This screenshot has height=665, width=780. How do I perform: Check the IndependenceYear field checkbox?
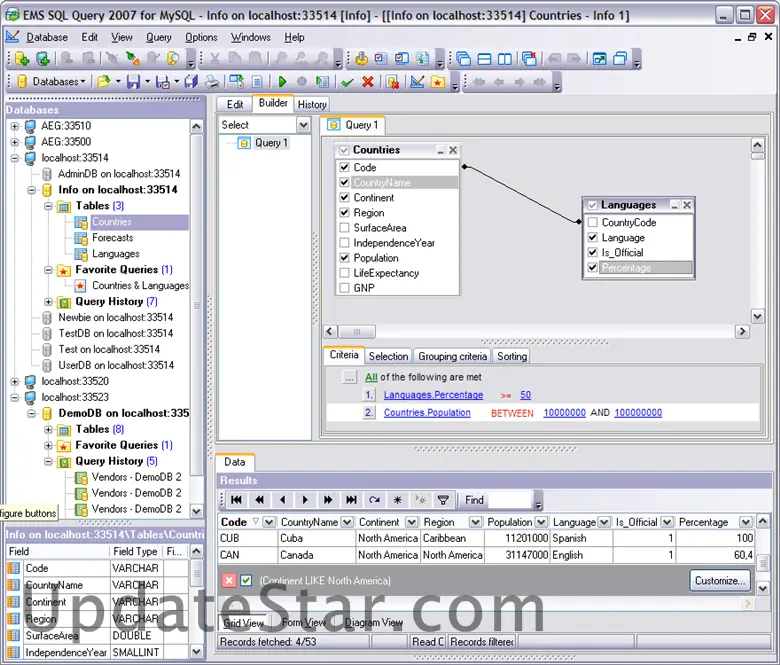pos(344,243)
